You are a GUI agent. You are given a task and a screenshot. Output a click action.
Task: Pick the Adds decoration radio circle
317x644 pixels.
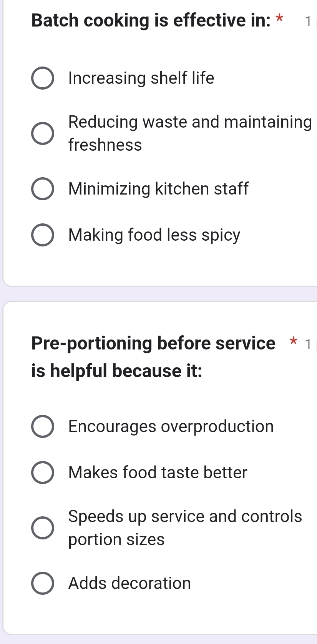(x=42, y=583)
